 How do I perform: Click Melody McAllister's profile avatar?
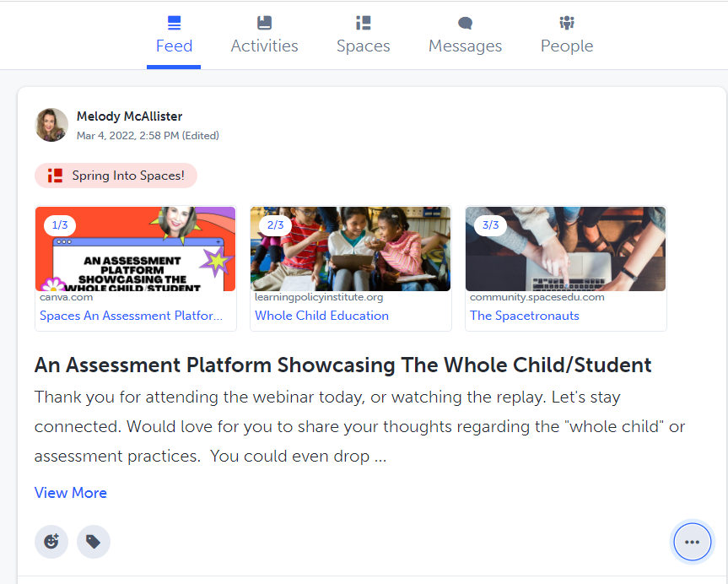[51, 125]
